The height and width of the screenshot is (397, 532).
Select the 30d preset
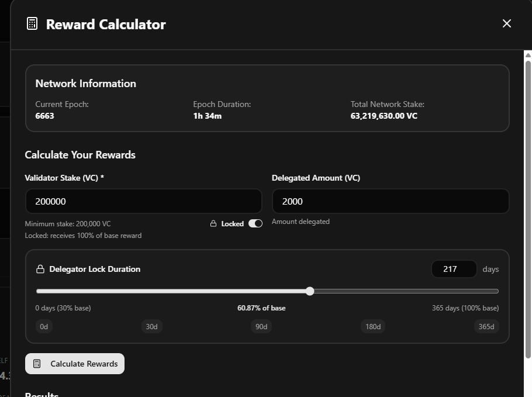pos(151,326)
